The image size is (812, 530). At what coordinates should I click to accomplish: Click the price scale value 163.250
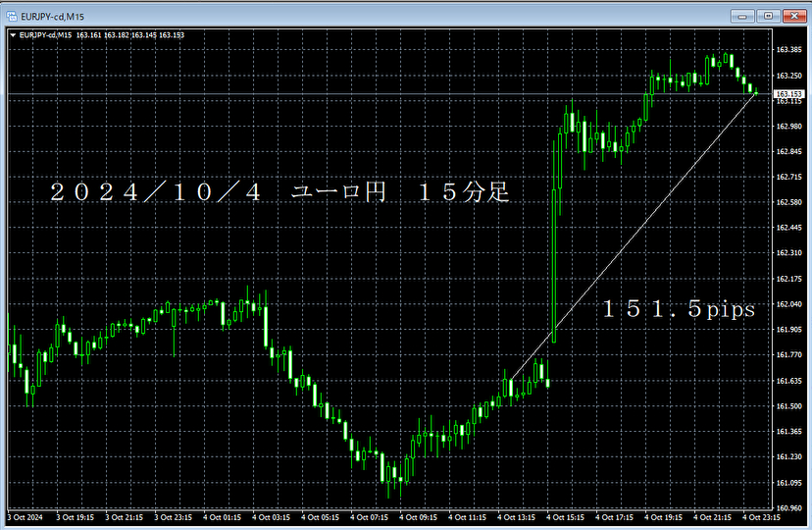coord(788,76)
